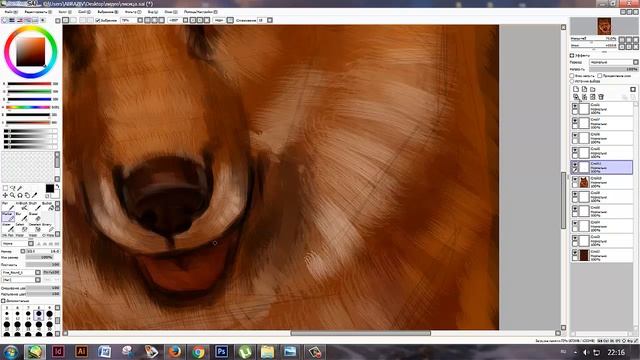Image resolution: width=640 pixels, height=360 pixels.
Task: Open the brush size multiplier dropdown
Action: click(23, 251)
